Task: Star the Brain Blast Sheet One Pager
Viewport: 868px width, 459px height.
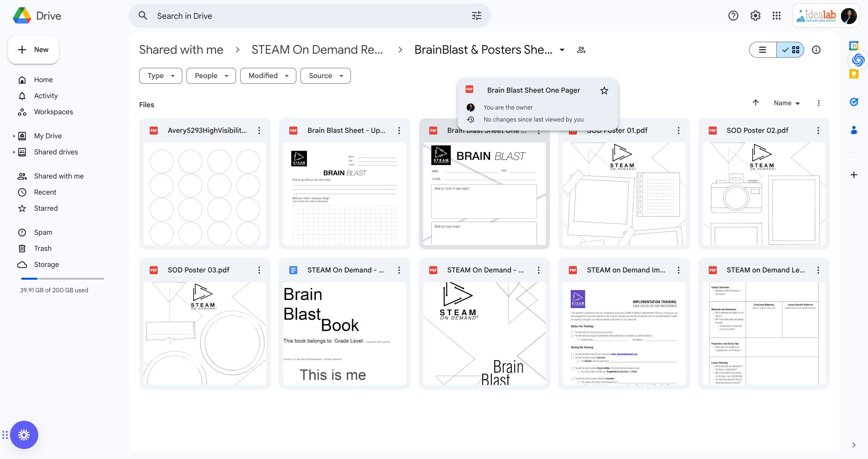Action: pos(604,91)
